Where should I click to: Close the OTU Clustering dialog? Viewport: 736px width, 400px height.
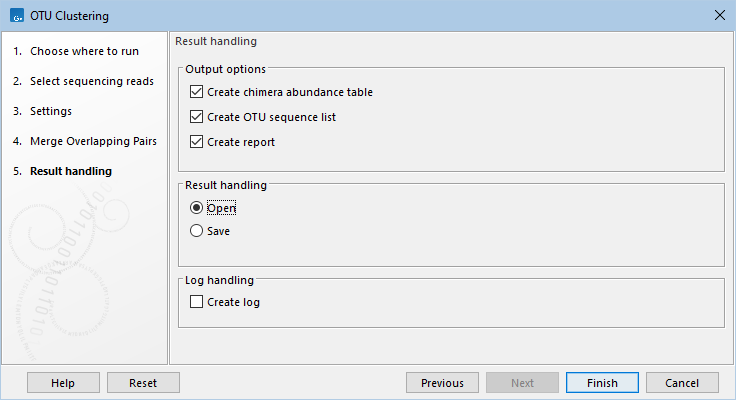719,16
